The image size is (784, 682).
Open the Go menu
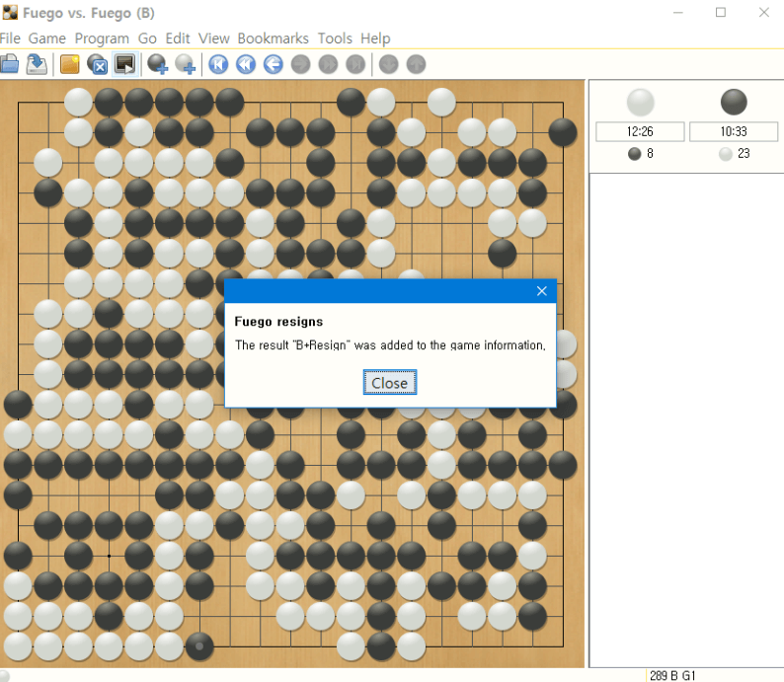coord(147,38)
